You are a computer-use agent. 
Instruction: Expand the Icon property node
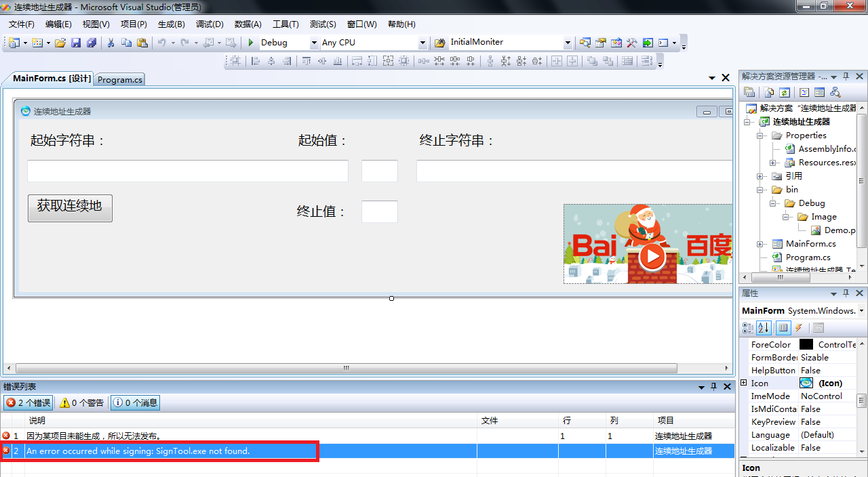tap(744, 383)
